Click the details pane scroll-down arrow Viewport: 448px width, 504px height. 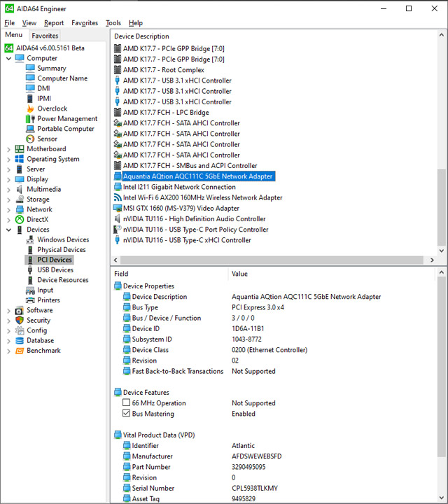(x=441, y=498)
